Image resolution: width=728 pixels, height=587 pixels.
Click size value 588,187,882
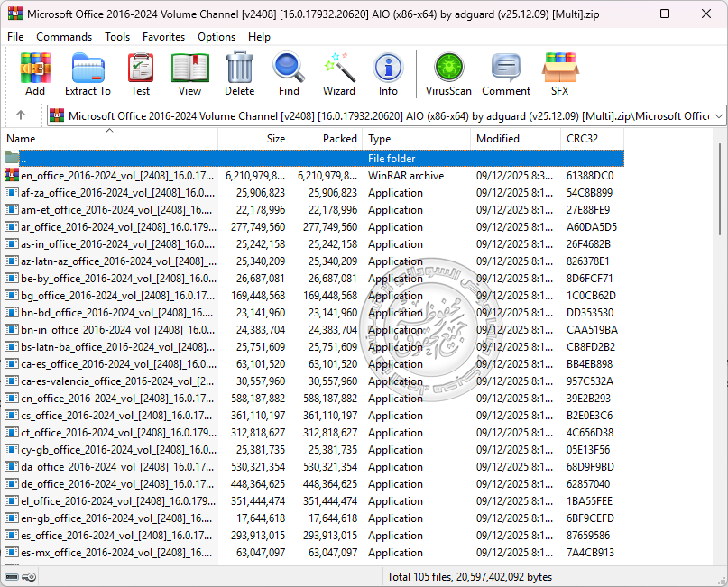click(x=258, y=399)
